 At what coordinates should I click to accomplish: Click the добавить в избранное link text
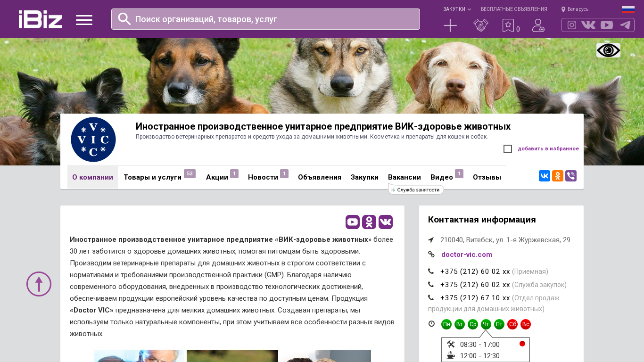(x=548, y=149)
